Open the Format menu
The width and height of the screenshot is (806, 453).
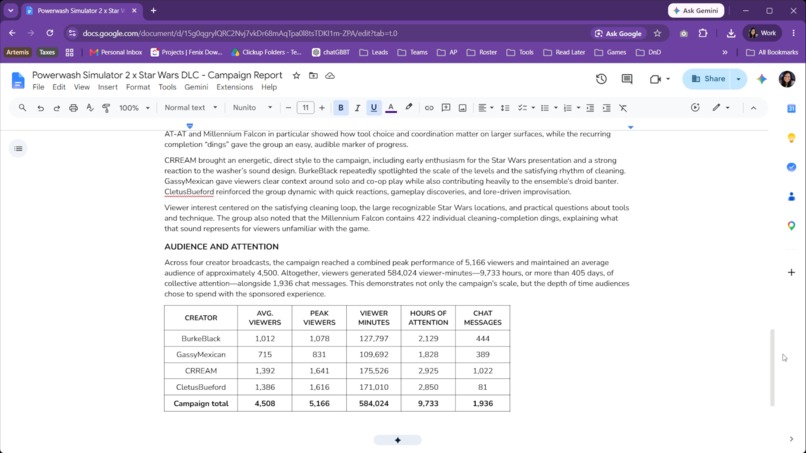(138, 87)
